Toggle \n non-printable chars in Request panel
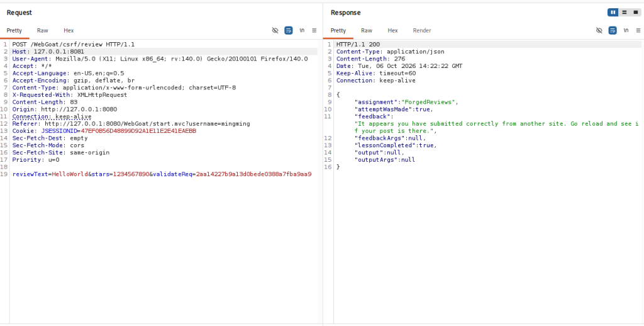 (302, 30)
